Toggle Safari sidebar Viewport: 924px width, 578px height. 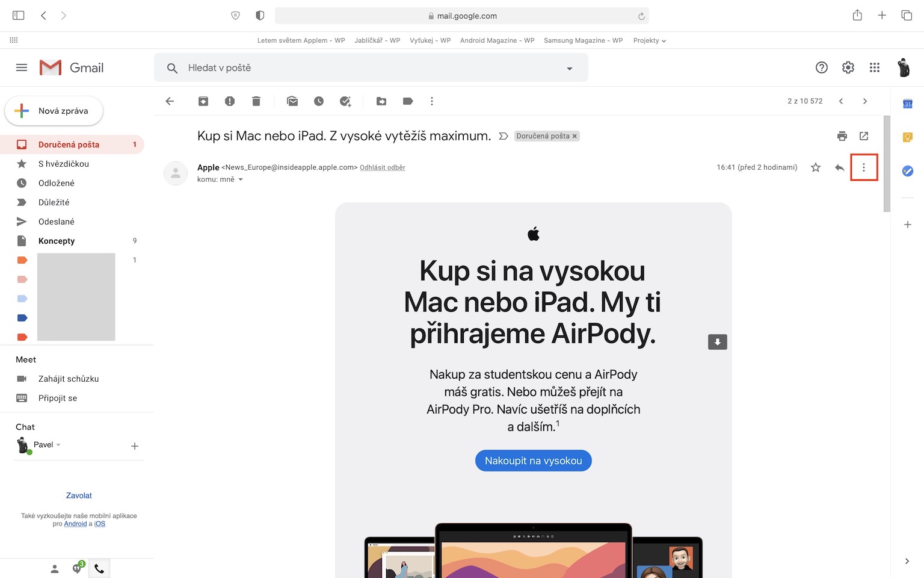click(x=19, y=16)
